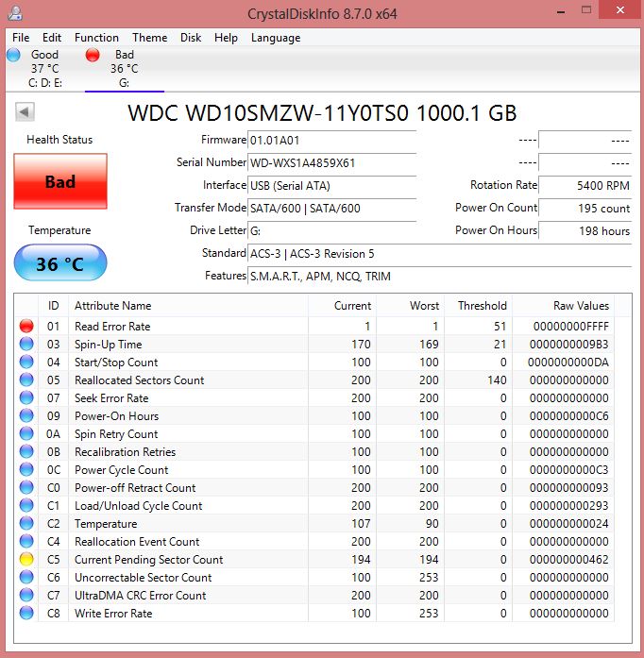The height and width of the screenshot is (658, 644).
Task: Click the Power On Count 195 count field
Action: (x=585, y=208)
